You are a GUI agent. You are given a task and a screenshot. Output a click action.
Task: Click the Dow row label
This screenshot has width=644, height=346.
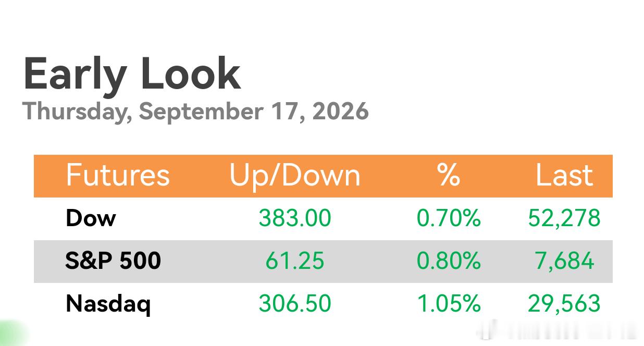pos(91,218)
